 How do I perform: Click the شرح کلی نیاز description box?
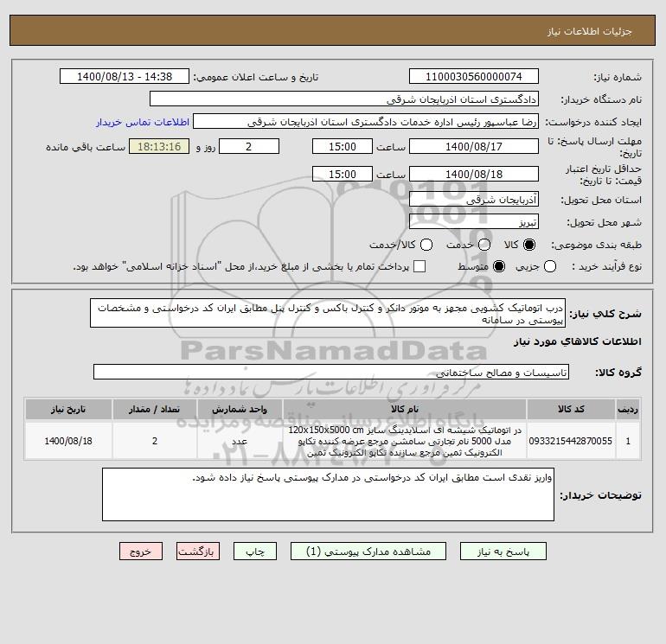pos(328,313)
